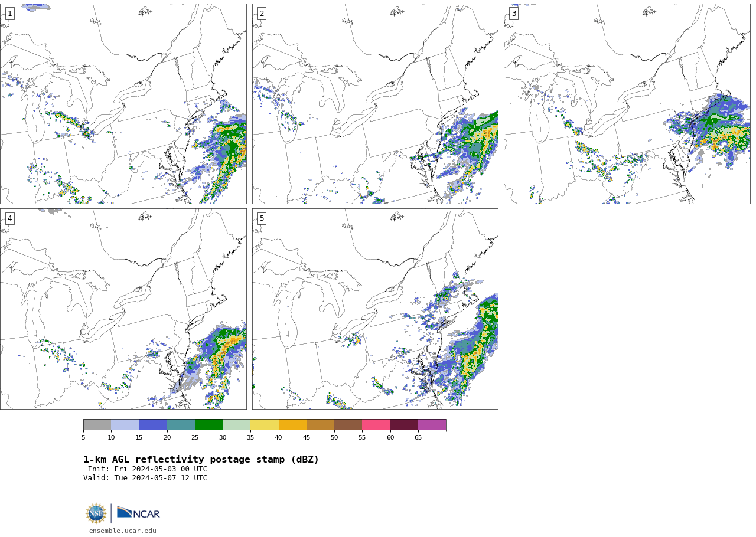This screenshot has width=756, height=537.
Task: Click the teal 20-25 dBZ swatch
Action: click(181, 425)
